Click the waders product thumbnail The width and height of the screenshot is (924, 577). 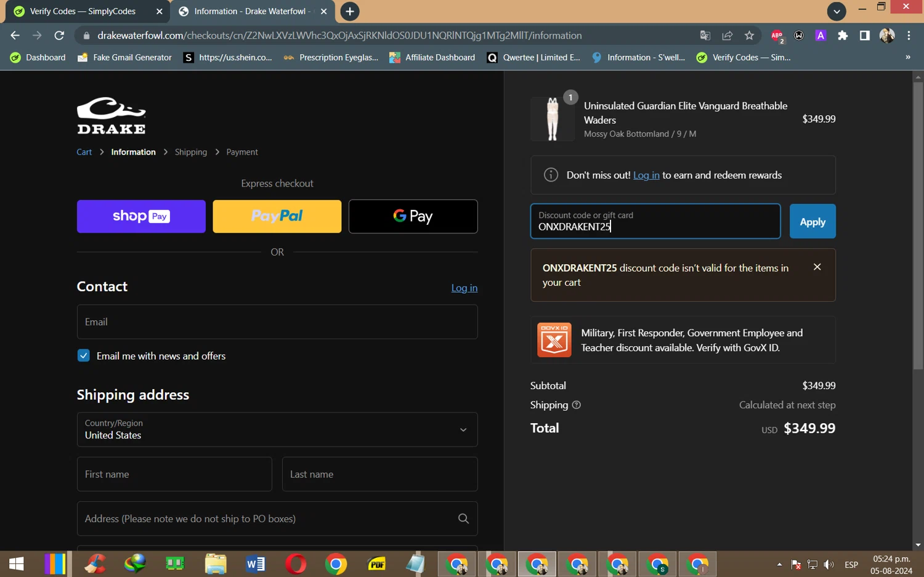(x=552, y=119)
